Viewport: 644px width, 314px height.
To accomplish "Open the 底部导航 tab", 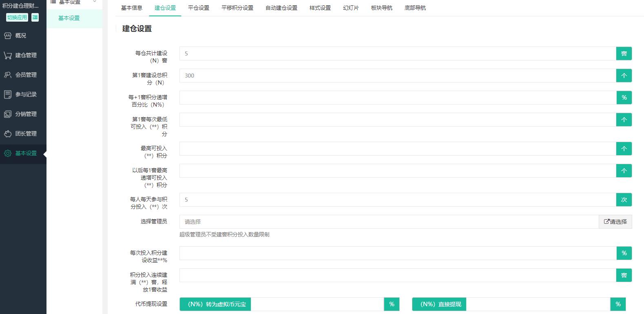I will coord(415,8).
